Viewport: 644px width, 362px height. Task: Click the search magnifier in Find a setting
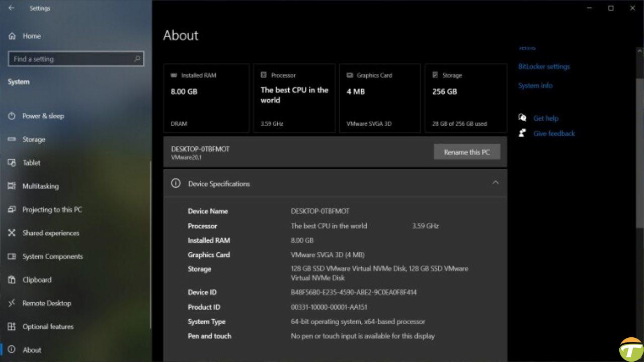point(137,59)
